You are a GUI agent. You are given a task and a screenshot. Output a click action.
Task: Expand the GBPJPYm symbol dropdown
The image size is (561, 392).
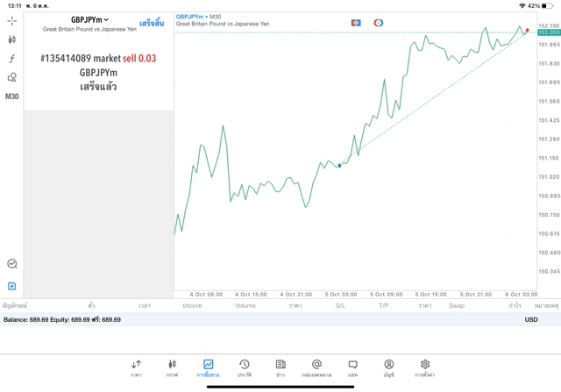tap(90, 19)
